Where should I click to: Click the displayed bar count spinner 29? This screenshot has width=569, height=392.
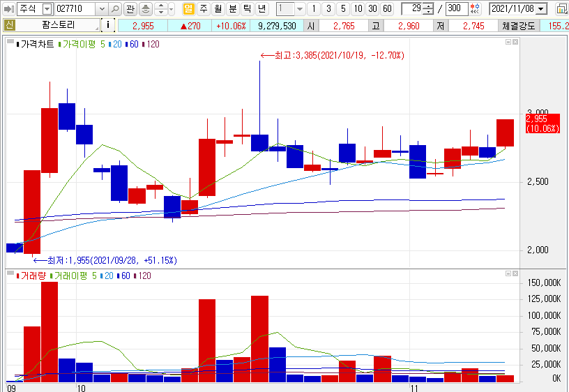pyautogui.click(x=417, y=8)
